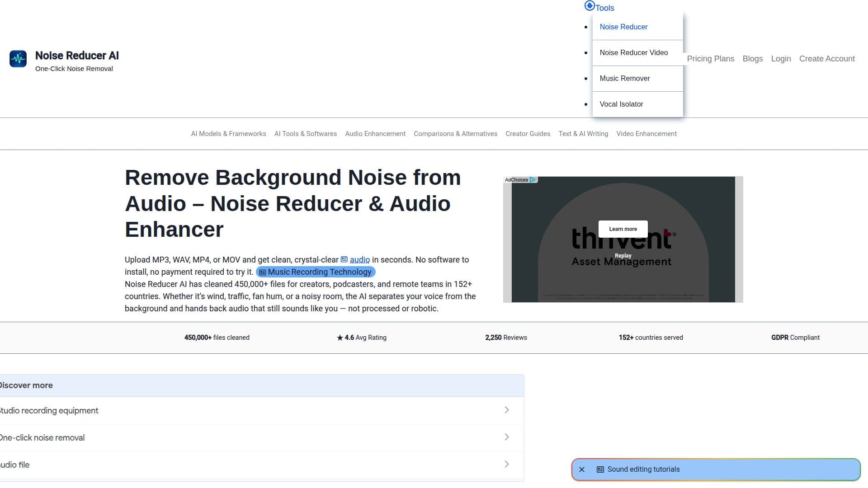This screenshot has width=868, height=488.
Task: Open AI Tools & Softwares category
Action: pyautogui.click(x=306, y=134)
